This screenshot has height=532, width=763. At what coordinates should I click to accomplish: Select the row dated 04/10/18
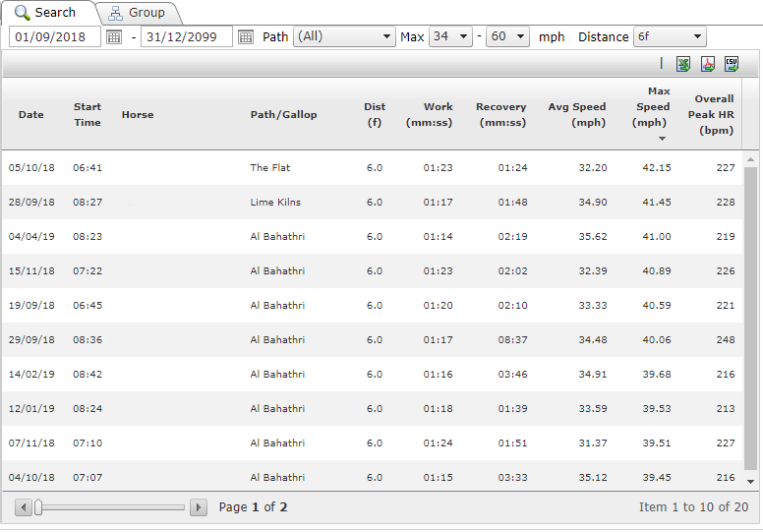[373, 476]
